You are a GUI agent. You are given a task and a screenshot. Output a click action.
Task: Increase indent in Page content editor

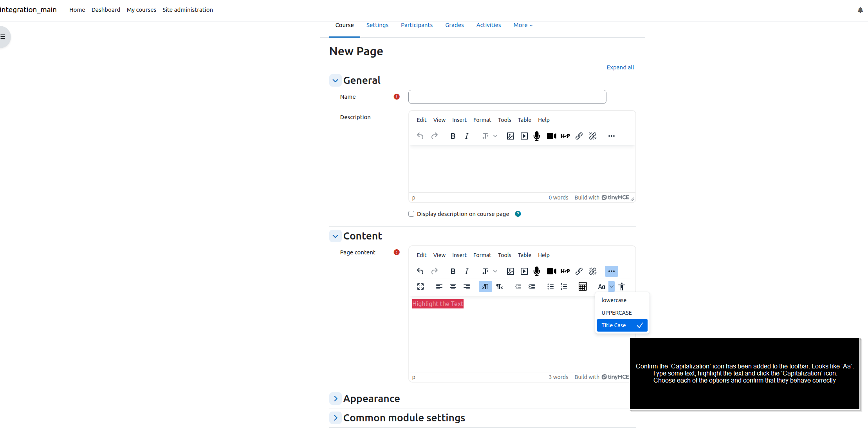[532, 287]
